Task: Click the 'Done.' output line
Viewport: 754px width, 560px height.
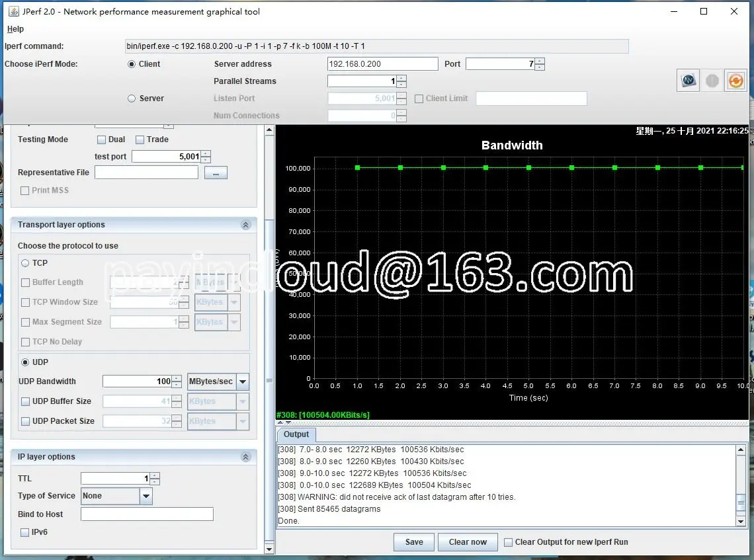Action: coord(288,521)
